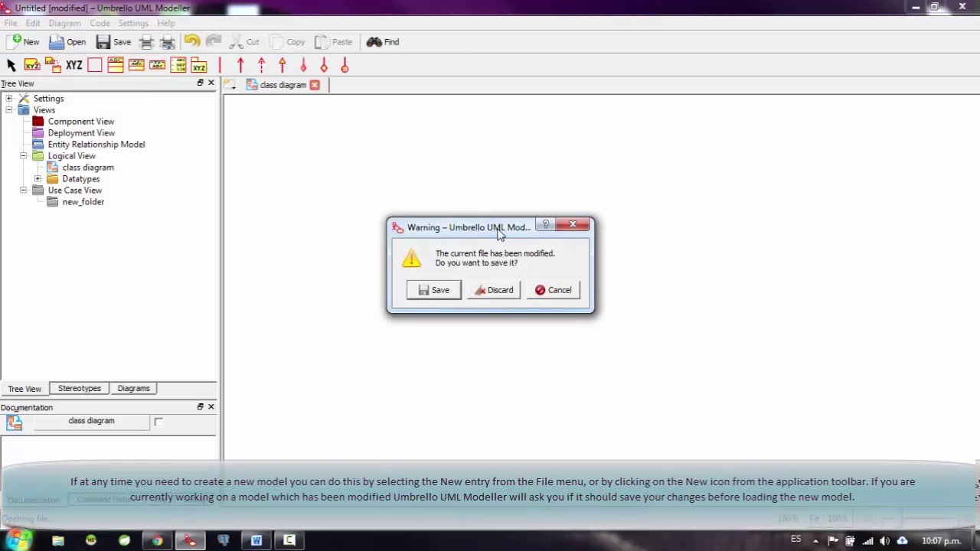Select the Package tool with XYZ folder

(x=199, y=65)
